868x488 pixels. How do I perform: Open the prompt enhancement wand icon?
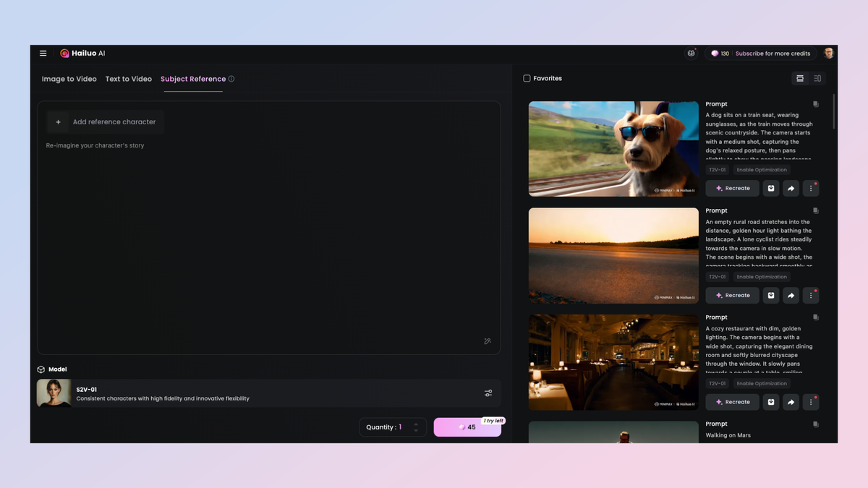pos(488,341)
